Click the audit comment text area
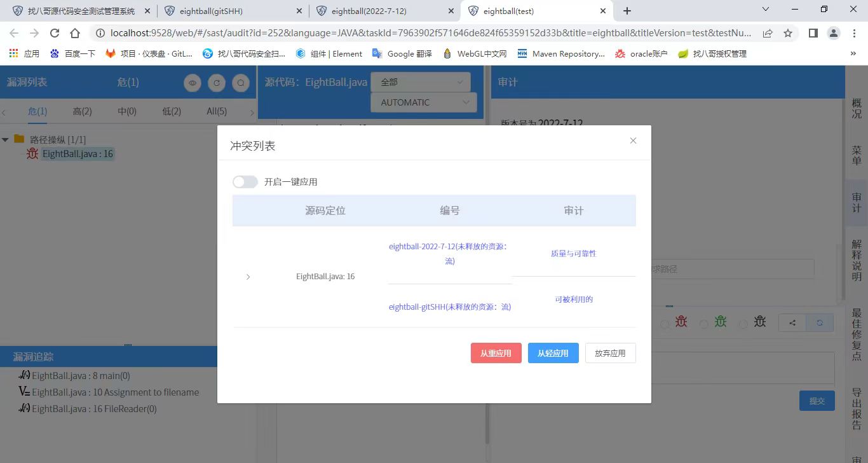The image size is (868, 463). click(743, 368)
